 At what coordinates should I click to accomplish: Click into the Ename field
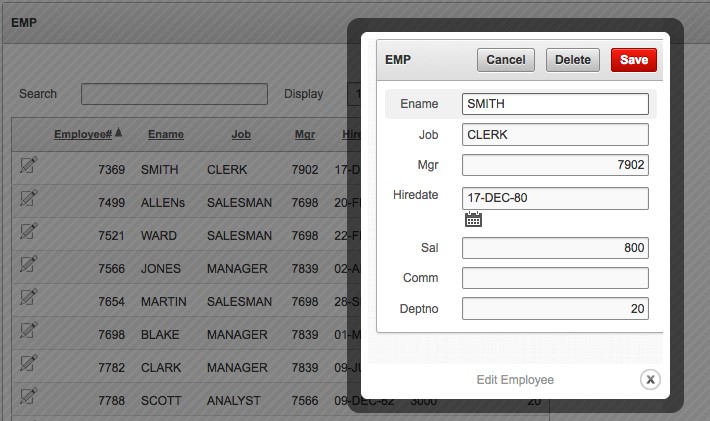(555, 104)
